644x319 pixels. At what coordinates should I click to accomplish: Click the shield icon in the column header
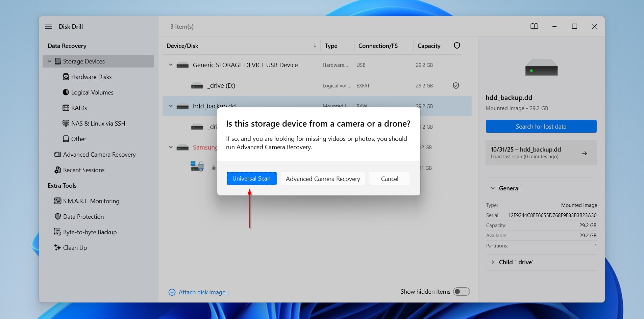coord(457,46)
